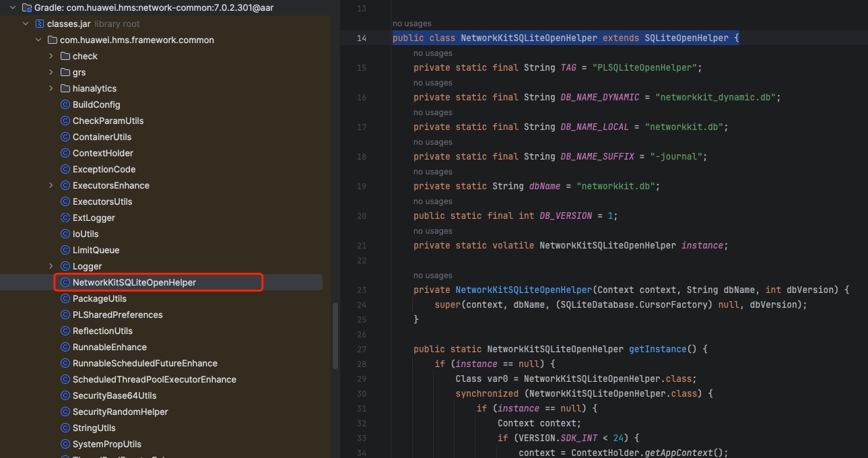Screen dimensions: 868x458
Task: Click the ExceptionCode class icon
Action: point(65,169)
